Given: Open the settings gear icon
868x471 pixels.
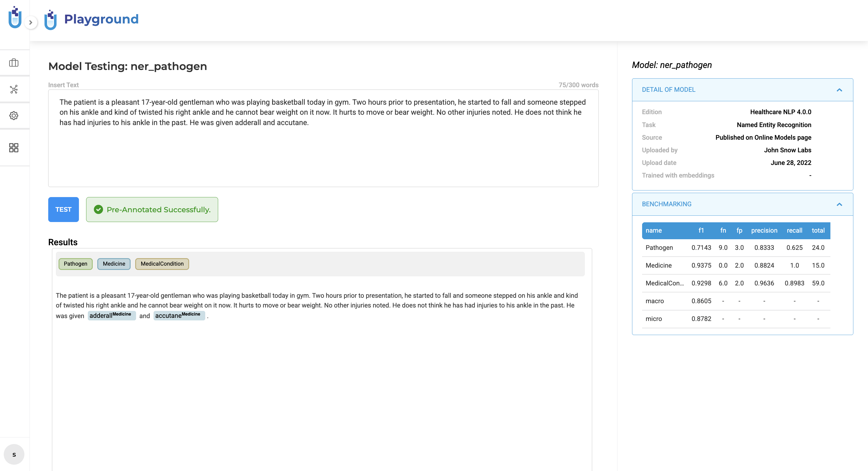Looking at the screenshot, I should point(14,116).
